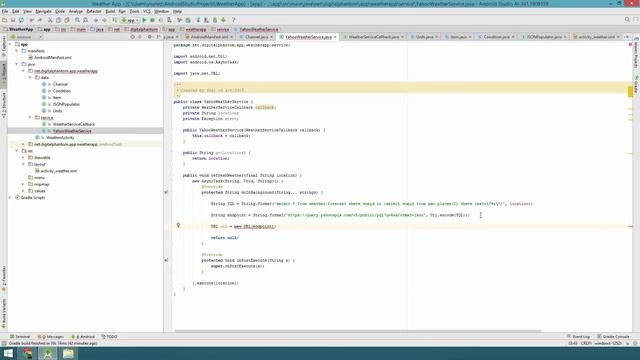Click the AVD Manager device icon
Image resolution: width=640 pixels, height=360 pixels.
(207, 20)
